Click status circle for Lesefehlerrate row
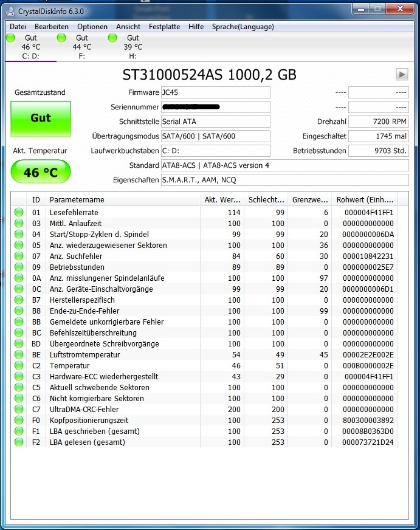The height and width of the screenshot is (530, 420). tap(19, 212)
